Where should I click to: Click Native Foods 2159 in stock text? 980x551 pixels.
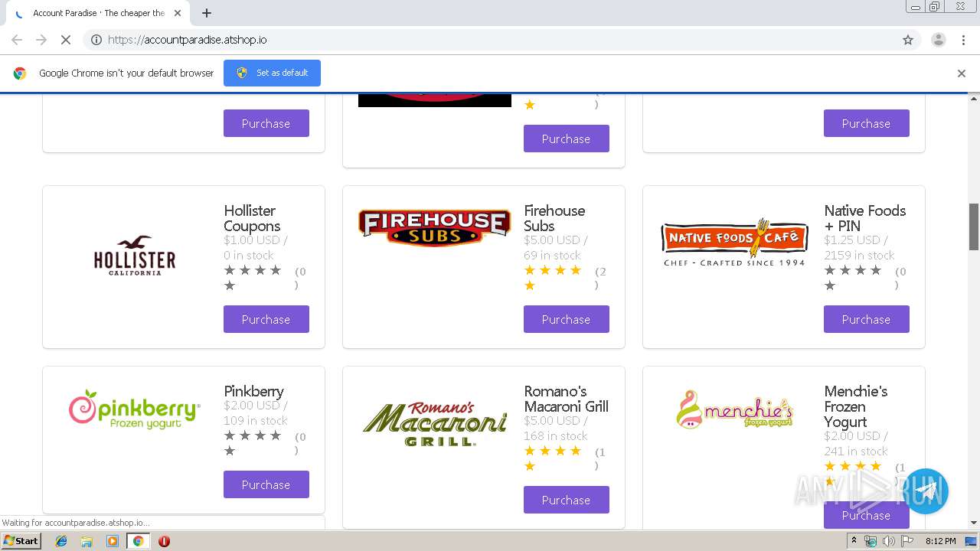pyautogui.click(x=859, y=255)
